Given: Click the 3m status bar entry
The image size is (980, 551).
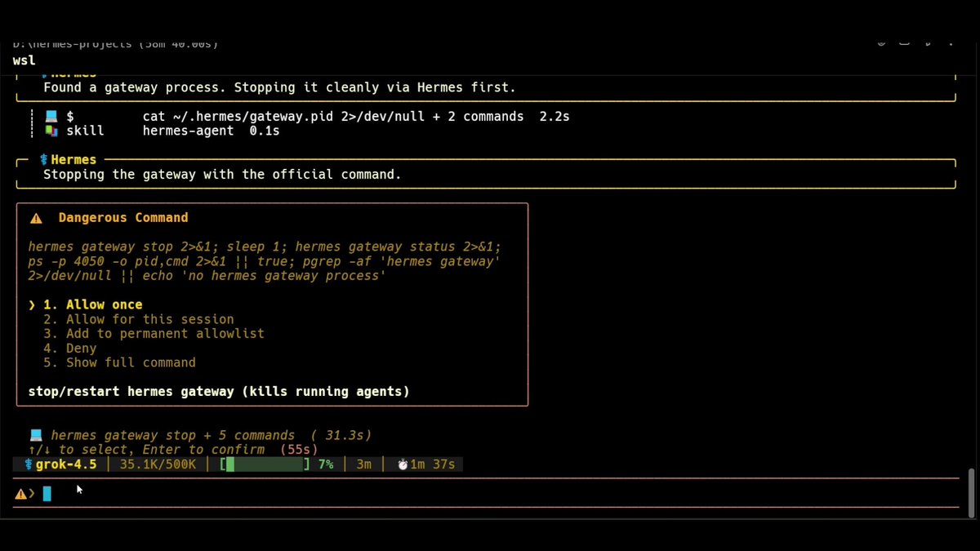Looking at the screenshot, I should tap(363, 464).
